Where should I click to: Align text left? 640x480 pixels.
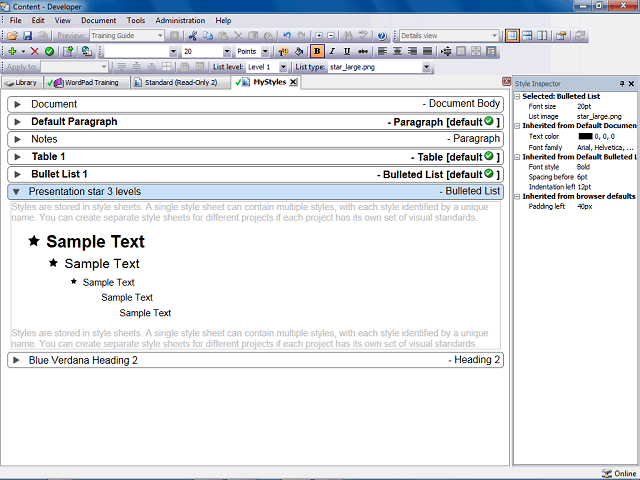(x=382, y=51)
